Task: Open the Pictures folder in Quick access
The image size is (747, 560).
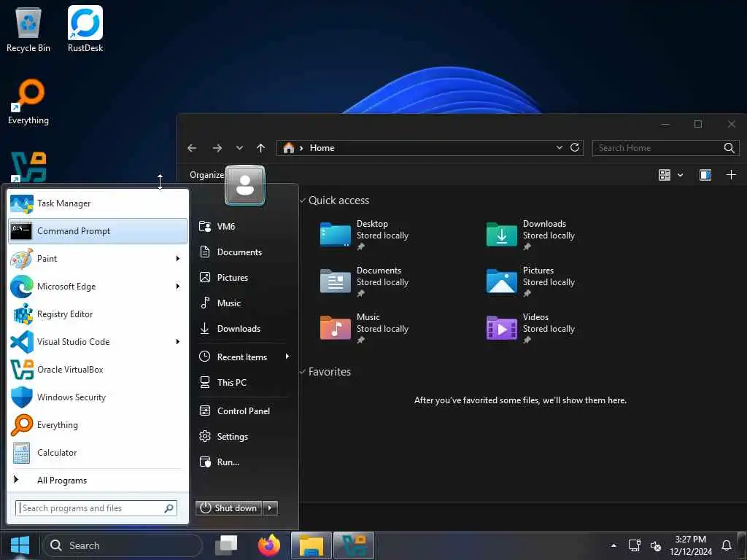Action: click(531, 282)
